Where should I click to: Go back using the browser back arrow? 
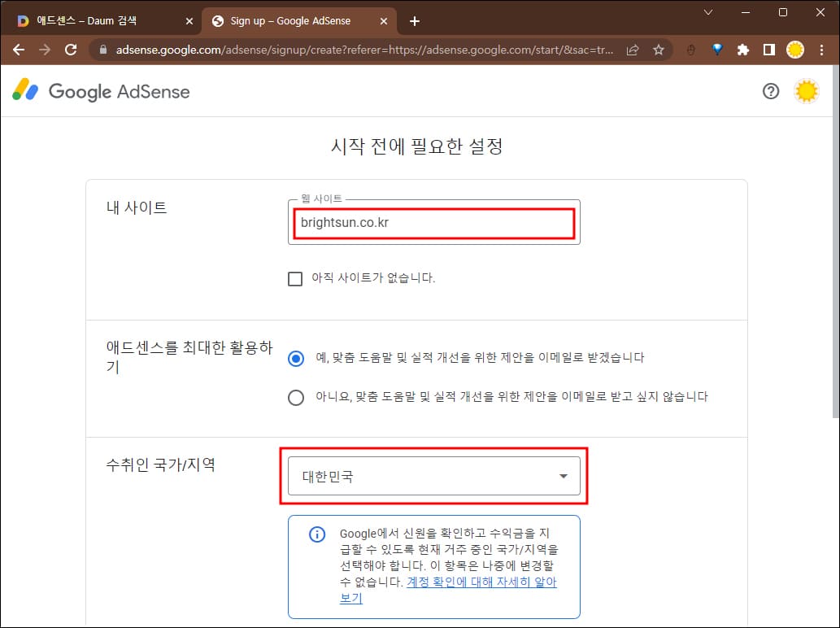(x=19, y=50)
